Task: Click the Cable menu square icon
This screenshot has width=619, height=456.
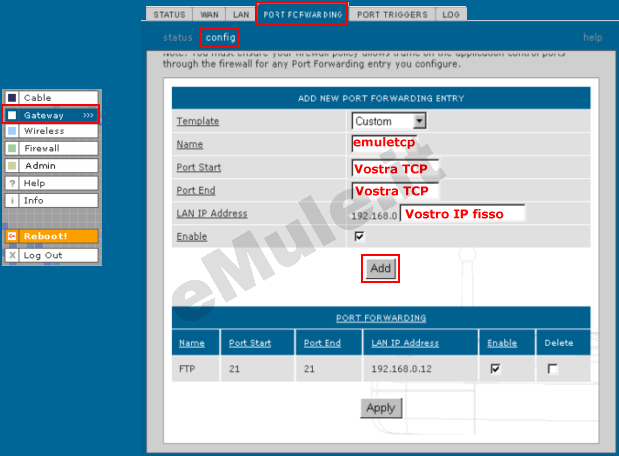Action: click(x=12, y=98)
